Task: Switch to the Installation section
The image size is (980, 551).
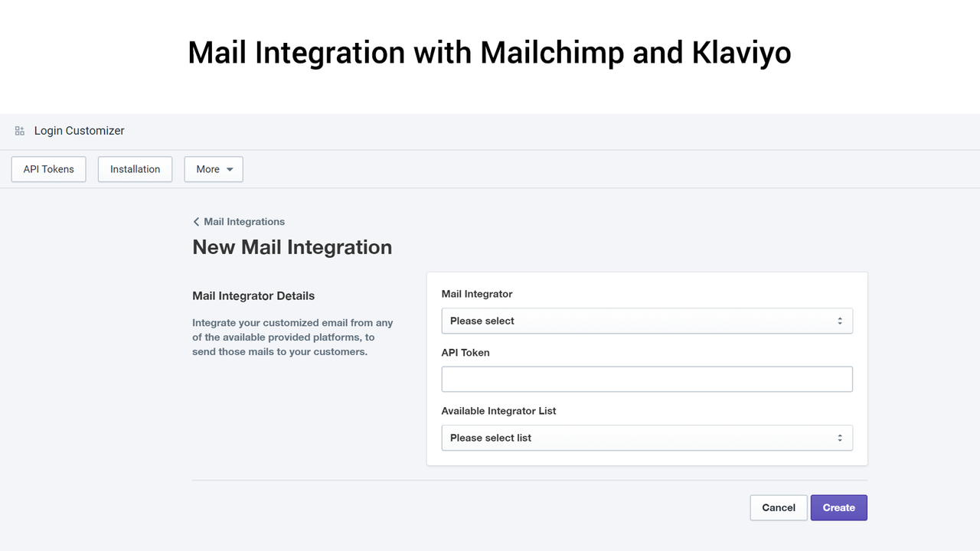Action: click(135, 169)
